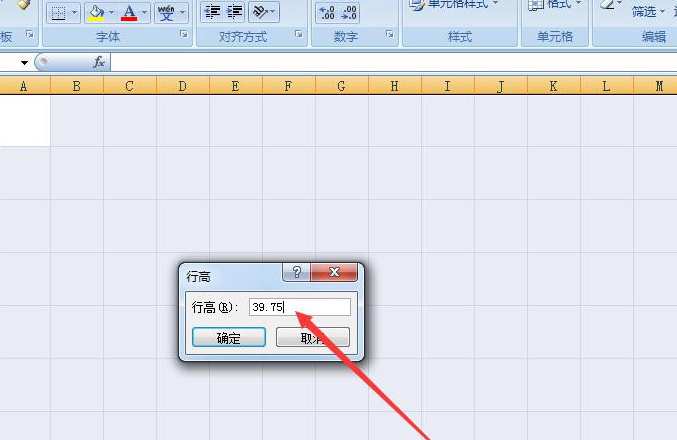Open the 字体 group dialog launcher
The height and width of the screenshot is (440, 677).
click(x=184, y=34)
